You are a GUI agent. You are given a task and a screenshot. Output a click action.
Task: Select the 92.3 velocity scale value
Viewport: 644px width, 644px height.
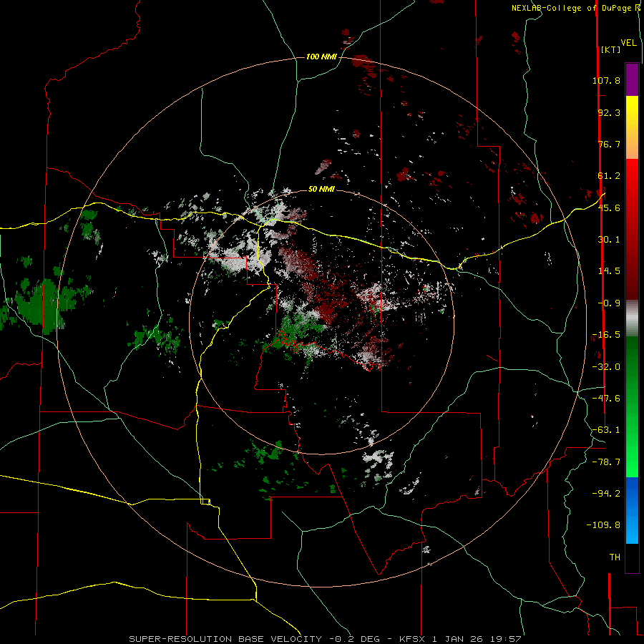tap(609, 112)
